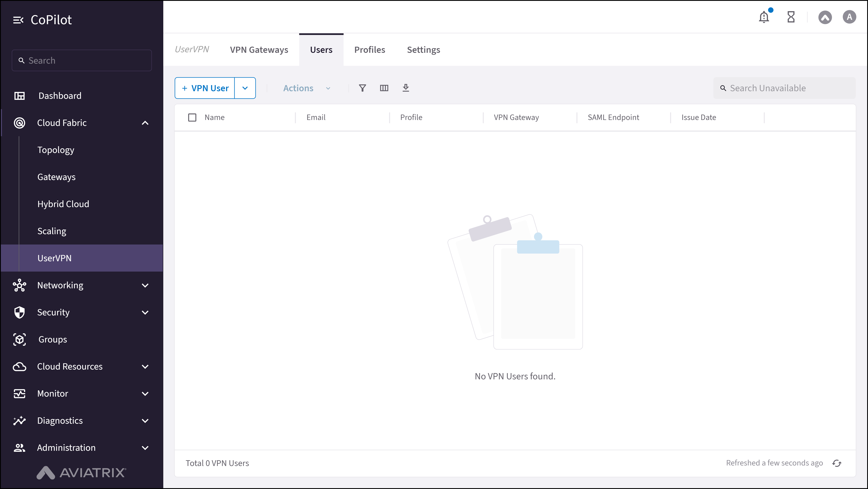Click the sidebar Search field
The image size is (868, 489).
tap(82, 61)
